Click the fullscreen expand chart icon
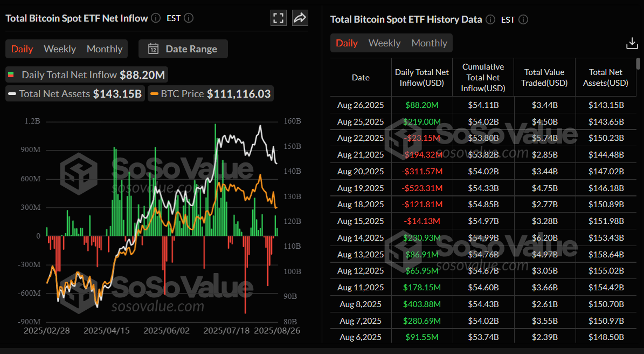The image size is (644, 354). (278, 18)
